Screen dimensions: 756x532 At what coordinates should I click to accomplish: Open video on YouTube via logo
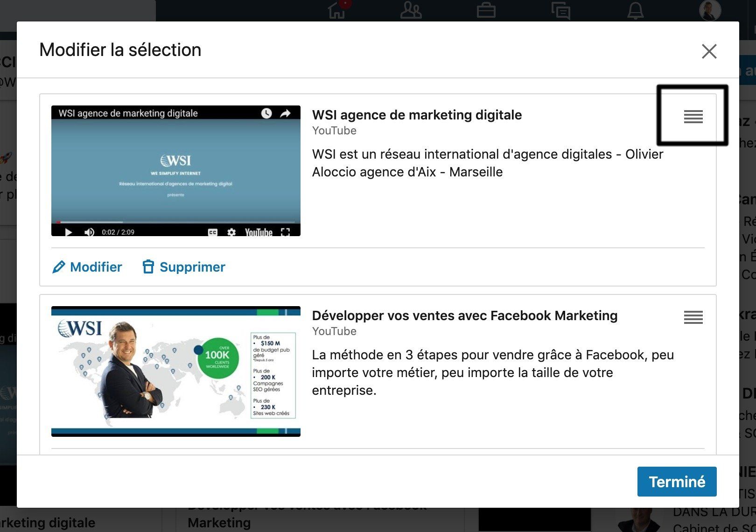coord(259,232)
